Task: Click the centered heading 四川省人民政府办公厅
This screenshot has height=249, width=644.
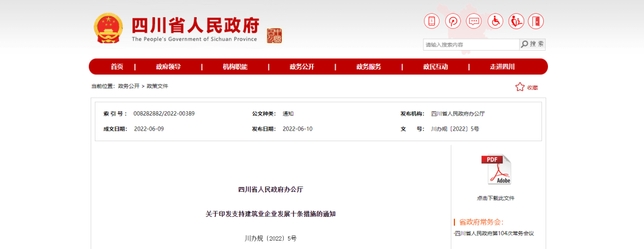Action: pyautogui.click(x=271, y=189)
